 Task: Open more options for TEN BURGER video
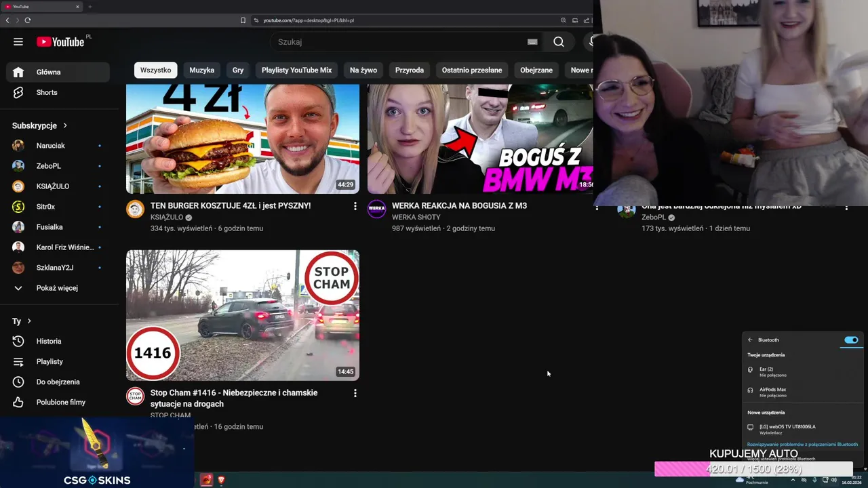355,206
